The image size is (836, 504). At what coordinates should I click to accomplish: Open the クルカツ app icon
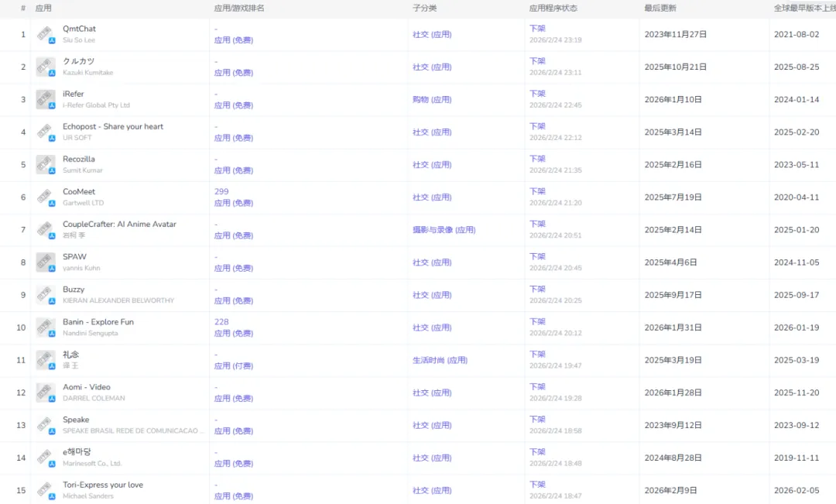(46, 67)
